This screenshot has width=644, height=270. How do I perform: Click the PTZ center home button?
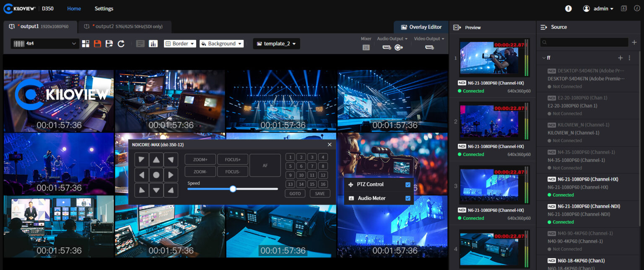tap(156, 175)
